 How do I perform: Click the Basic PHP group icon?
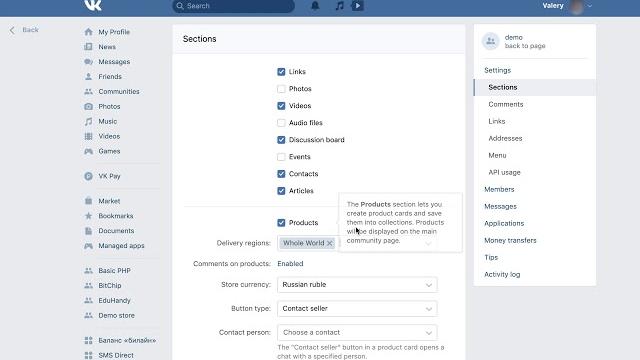[x=88, y=271]
